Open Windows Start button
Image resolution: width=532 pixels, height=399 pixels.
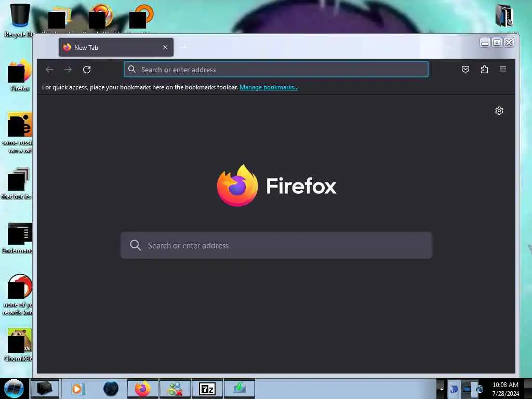(x=14, y=389)
